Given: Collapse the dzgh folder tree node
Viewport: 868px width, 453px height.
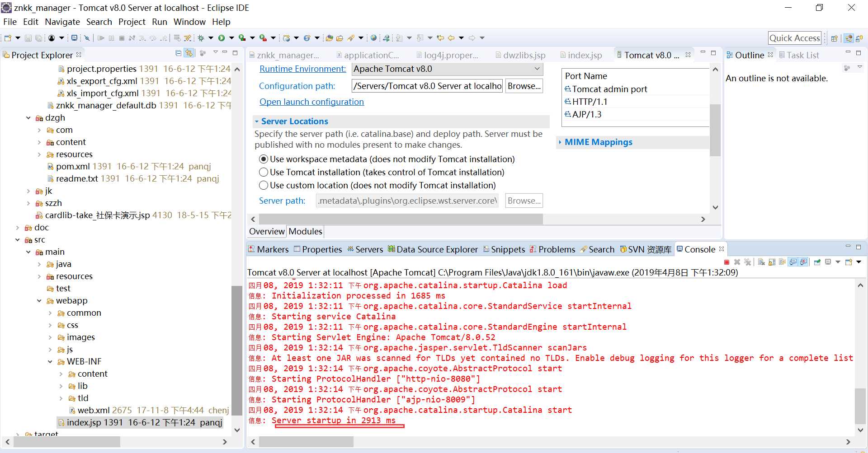Looking at the screenshot, I should click(28, 118).
